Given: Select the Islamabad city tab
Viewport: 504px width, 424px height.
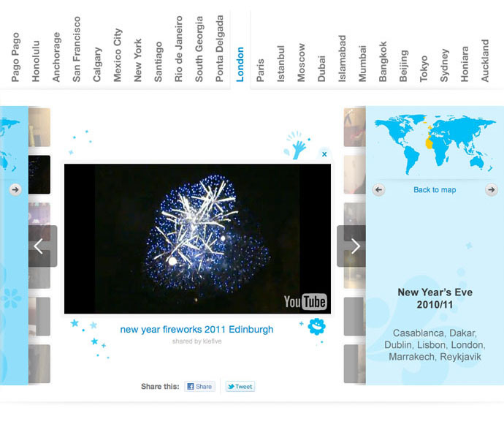Looking at the screenshot, I should point(342,58).
